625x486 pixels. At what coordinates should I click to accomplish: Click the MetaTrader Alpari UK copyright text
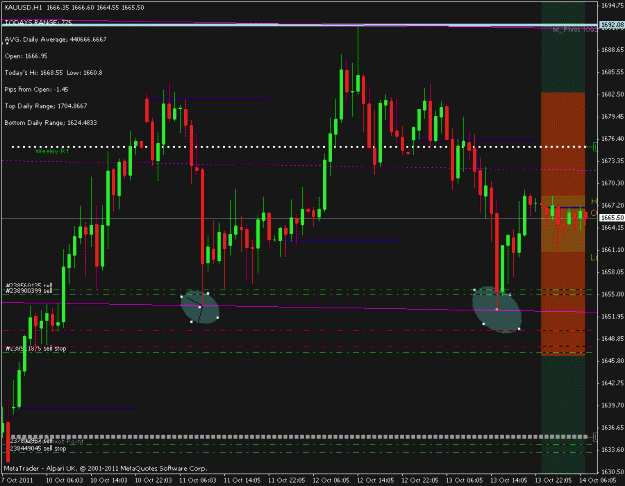[x=105, y=468]
